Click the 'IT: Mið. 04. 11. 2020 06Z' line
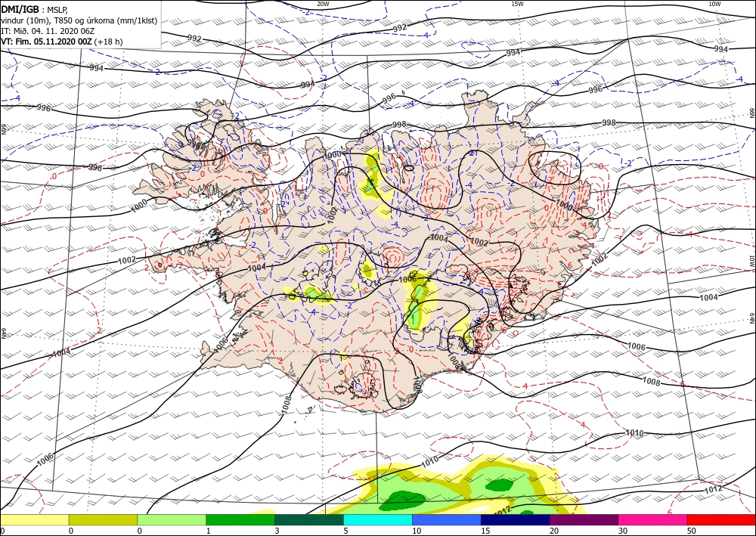 pos(48,31)
